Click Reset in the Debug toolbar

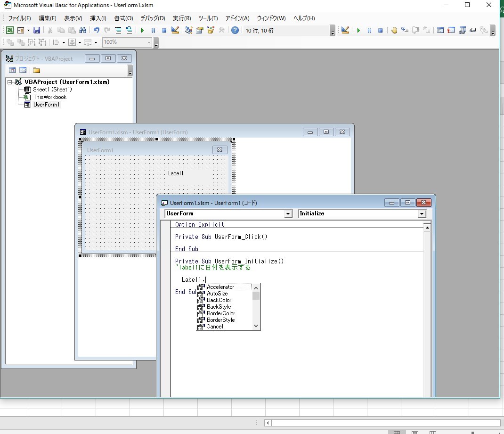point(380,30)
